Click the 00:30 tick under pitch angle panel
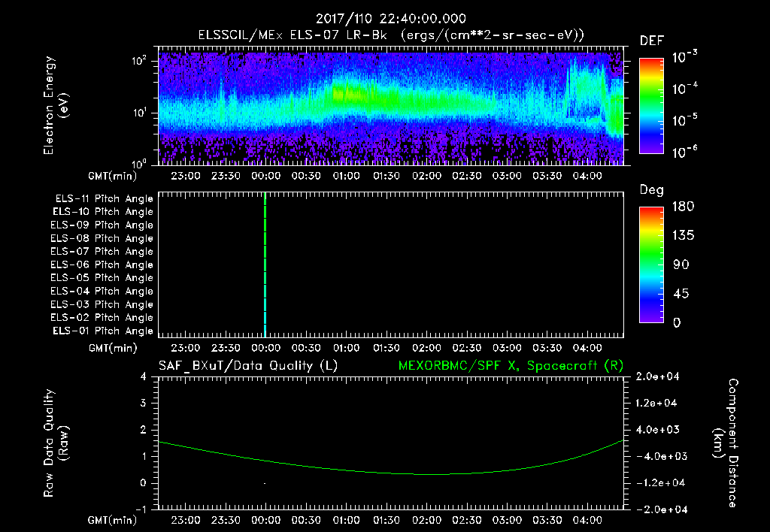This screenshot has height=532, width=770. (x=306, y=348)
